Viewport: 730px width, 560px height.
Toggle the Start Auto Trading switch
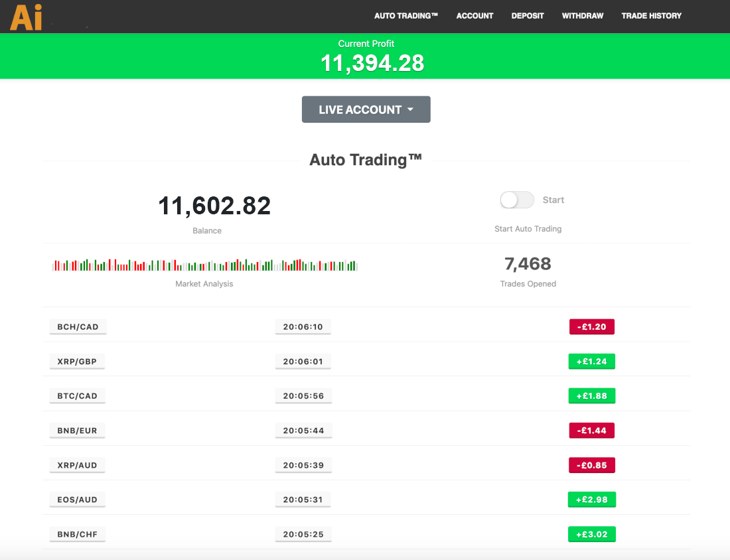pos(517,200)
